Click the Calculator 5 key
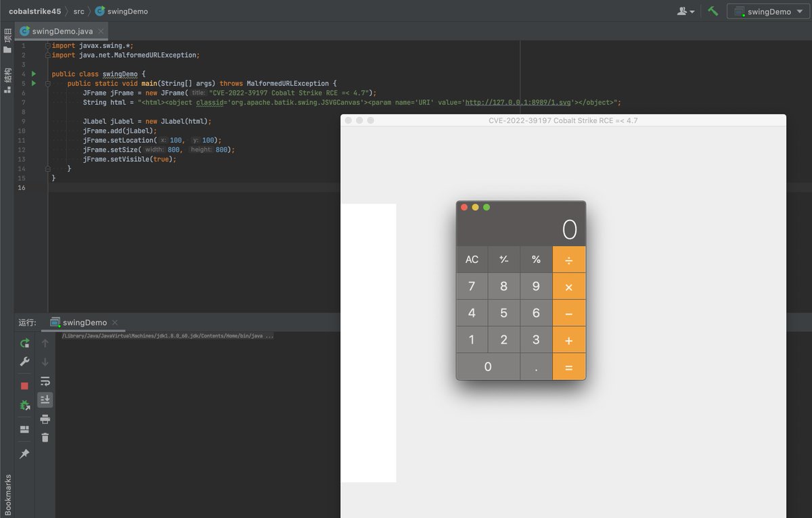Image resolution: width=812 pixels, height=518 pixels. pyautogui.click(x=504, y=313)
